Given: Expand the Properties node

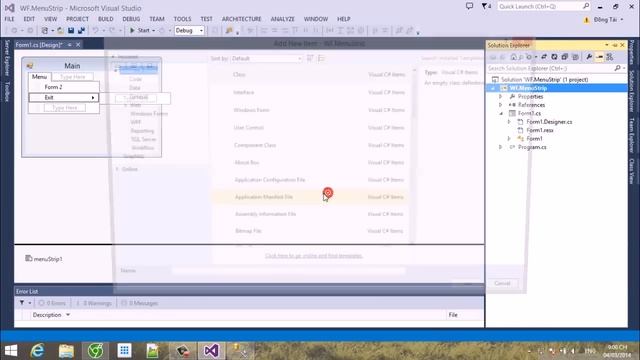Looking at the screenshot, I should point(501,96).
